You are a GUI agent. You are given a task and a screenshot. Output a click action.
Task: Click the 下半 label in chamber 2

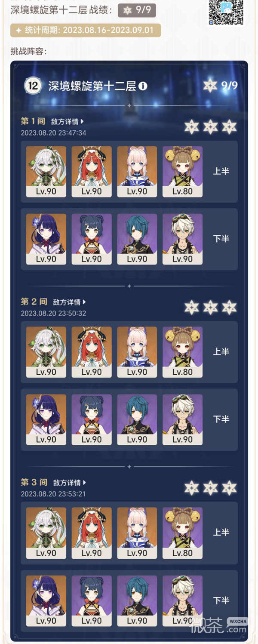(x=221, y=419)
